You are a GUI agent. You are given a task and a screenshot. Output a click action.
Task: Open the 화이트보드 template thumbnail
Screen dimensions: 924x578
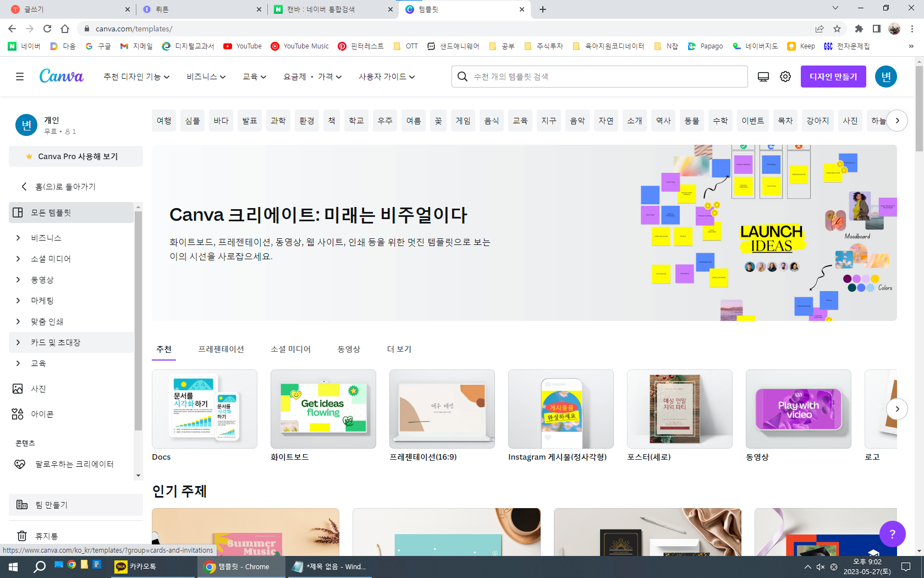click(323, 409)
